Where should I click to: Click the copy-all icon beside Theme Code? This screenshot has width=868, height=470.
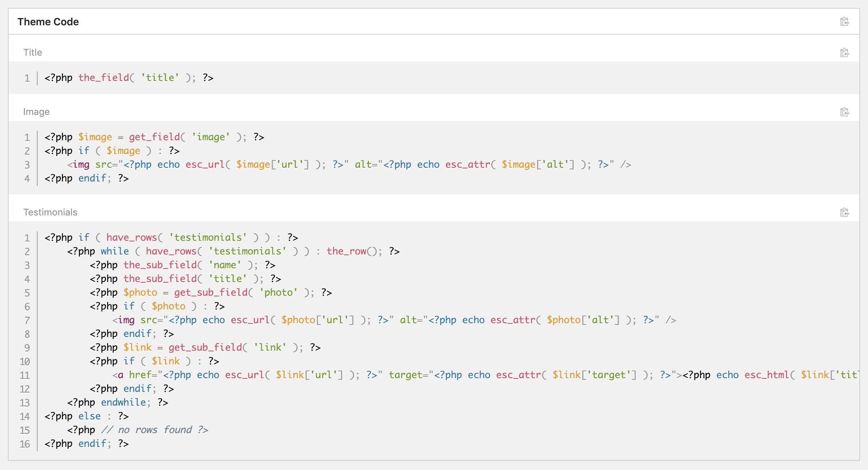[844, 22]
